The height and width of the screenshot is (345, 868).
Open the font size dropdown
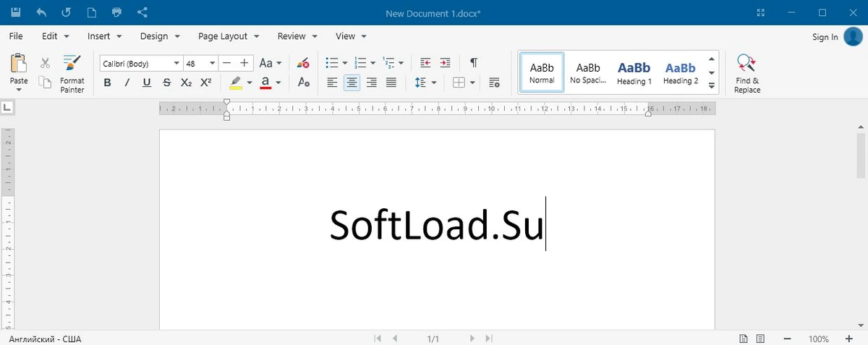[x=212, y=64]
